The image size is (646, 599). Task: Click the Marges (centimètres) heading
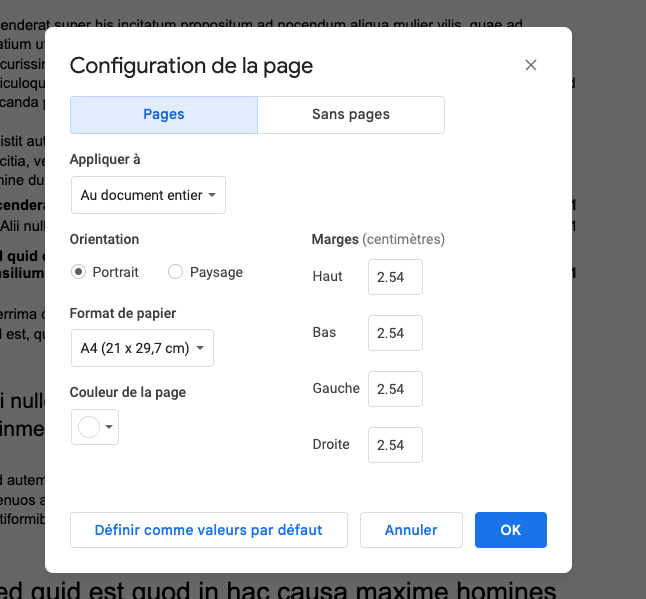tap(378, 239)
